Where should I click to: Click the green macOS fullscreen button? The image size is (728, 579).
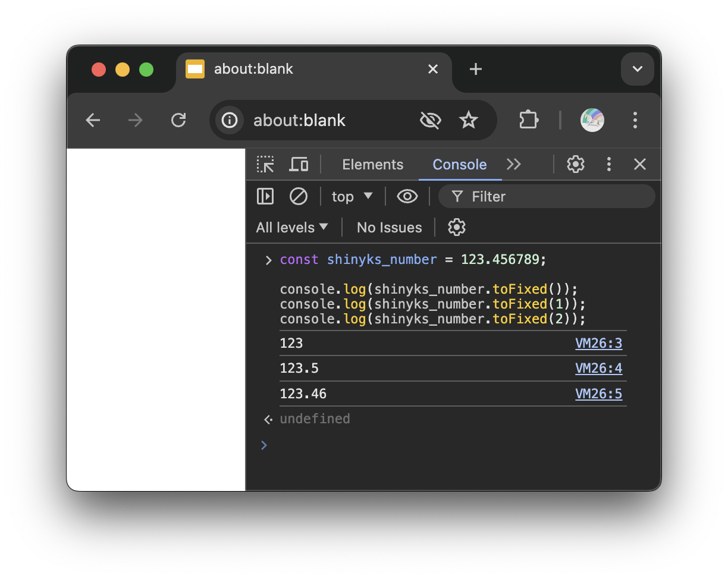146,70
